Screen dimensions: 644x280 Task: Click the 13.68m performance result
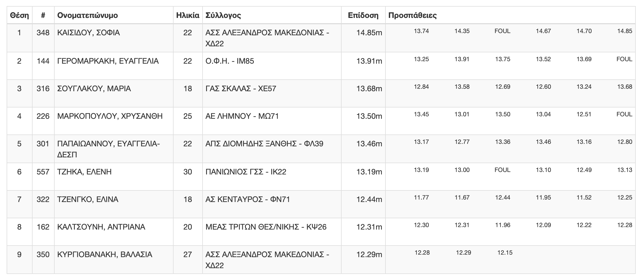tap(369, 88)
